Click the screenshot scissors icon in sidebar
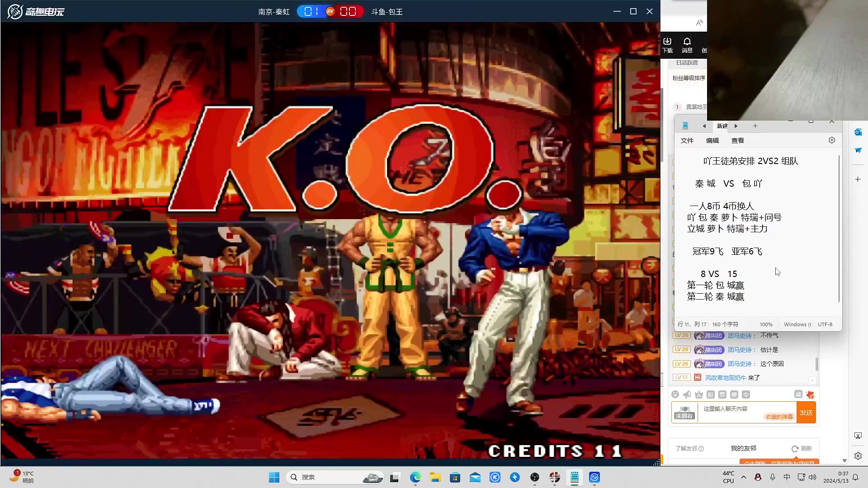Screen dimensions: 868x488 pos(858,436)
